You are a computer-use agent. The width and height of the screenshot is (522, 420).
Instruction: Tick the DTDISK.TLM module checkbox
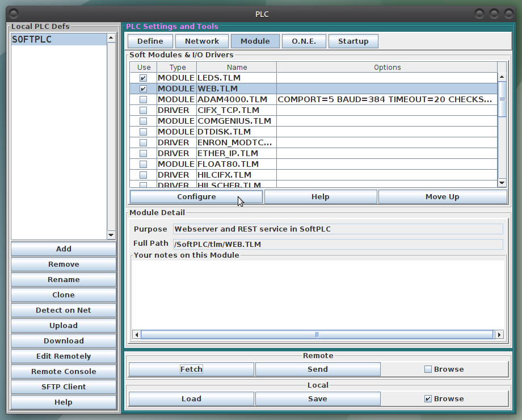tap(143, 132)
